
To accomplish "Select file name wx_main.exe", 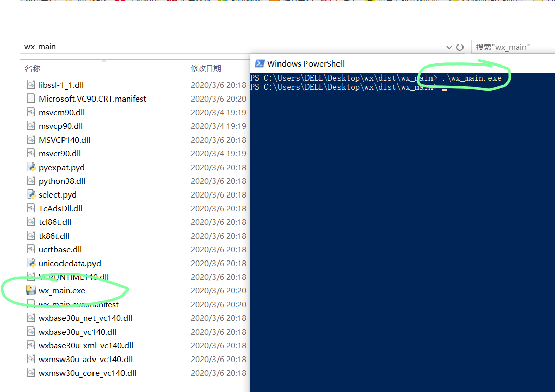I will pyautogui.click(x=62, y=290).
